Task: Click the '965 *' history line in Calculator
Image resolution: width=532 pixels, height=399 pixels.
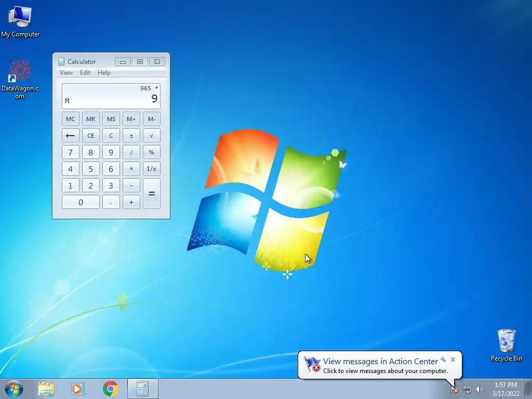Action: pos(149,88)
